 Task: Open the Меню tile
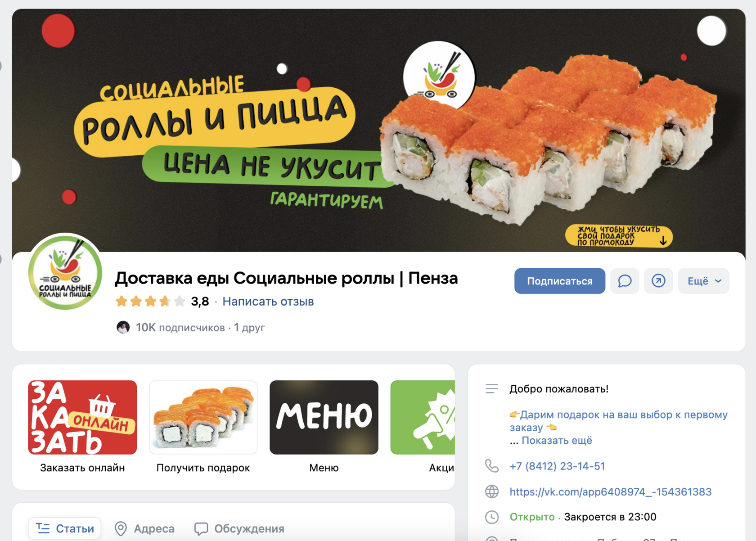pyautogui.click(x=324, y=427)
